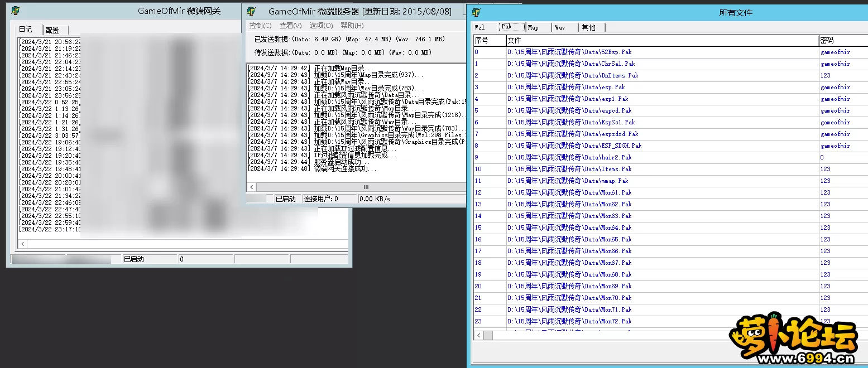
Task: Select Pak tab in 所有文件 window
Action: point(512,27)
